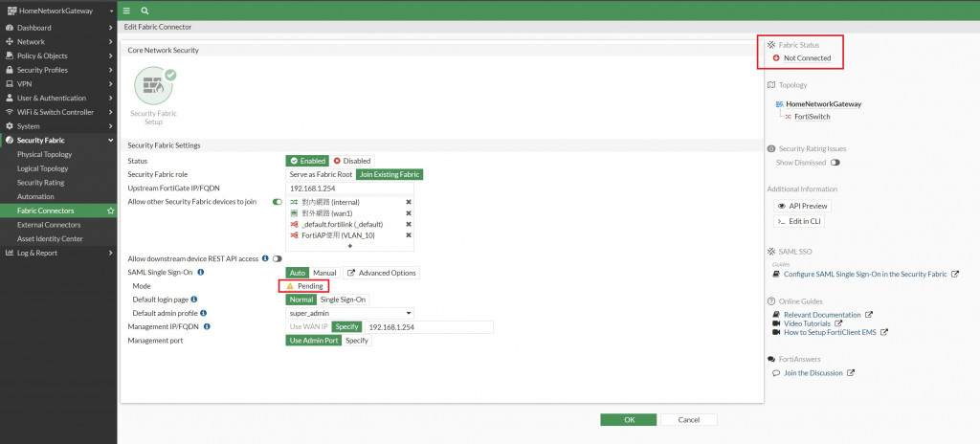The image size is (980, 444).
Task: Open the search magnifier in top bar
Action: (145, 11)
